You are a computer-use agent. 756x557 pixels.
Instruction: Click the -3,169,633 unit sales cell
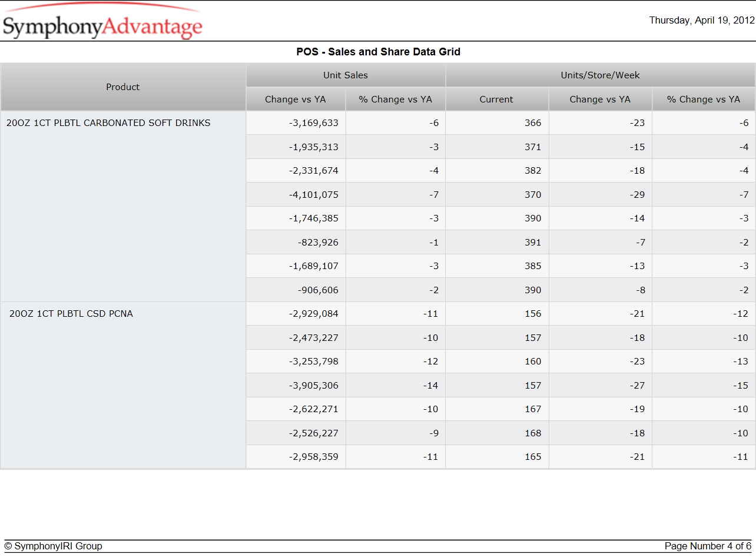coord(296,123)
